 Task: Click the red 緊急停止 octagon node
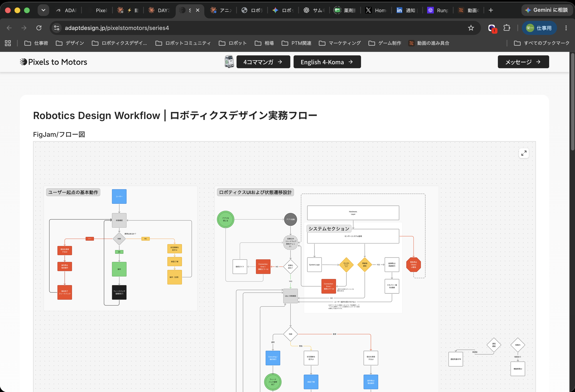click(413, 265)
